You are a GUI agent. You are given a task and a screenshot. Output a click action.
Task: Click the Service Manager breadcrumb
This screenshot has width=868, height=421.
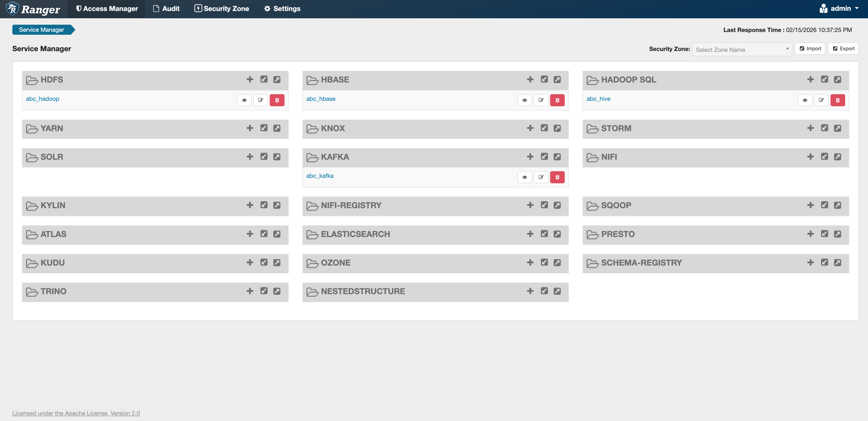(41, 30)
